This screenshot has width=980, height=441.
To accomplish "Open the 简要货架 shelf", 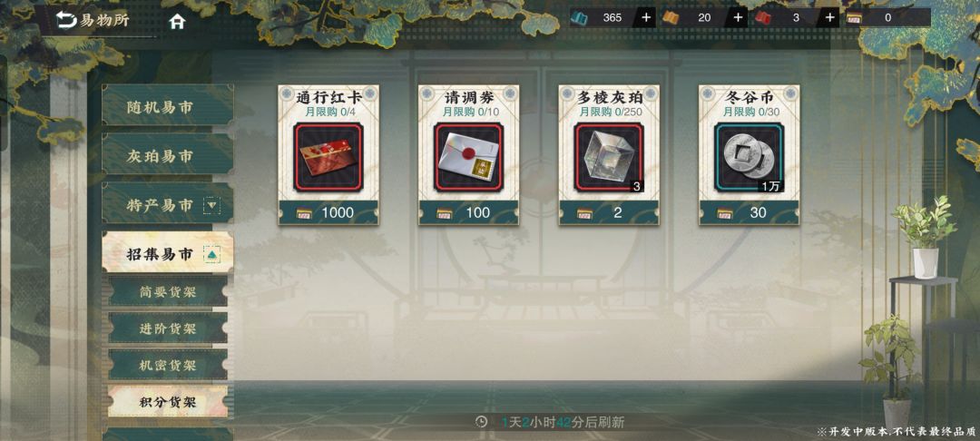I will 168,292.
